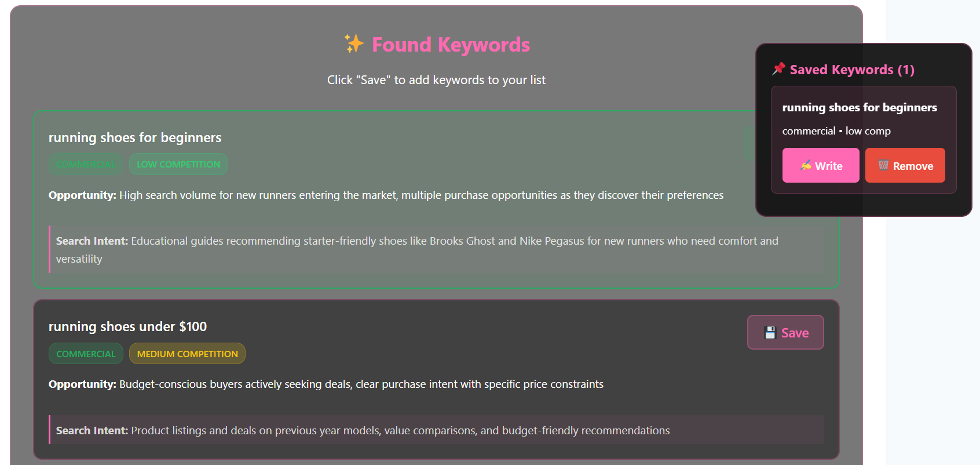980x465 pixels.
Task: Select the COMMERCIAL badge on the under $100 card
Action: (x=86, y=353)
